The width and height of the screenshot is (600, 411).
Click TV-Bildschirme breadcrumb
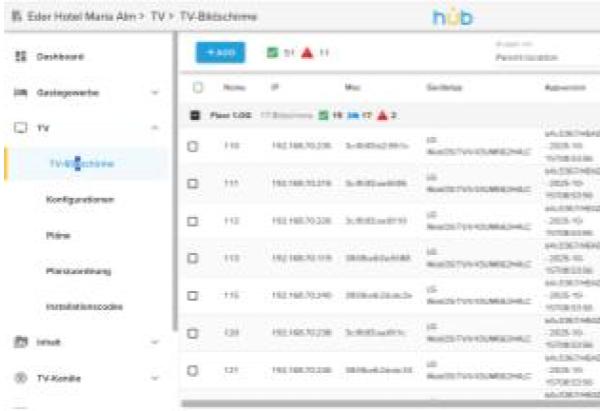tap(218, 16)
